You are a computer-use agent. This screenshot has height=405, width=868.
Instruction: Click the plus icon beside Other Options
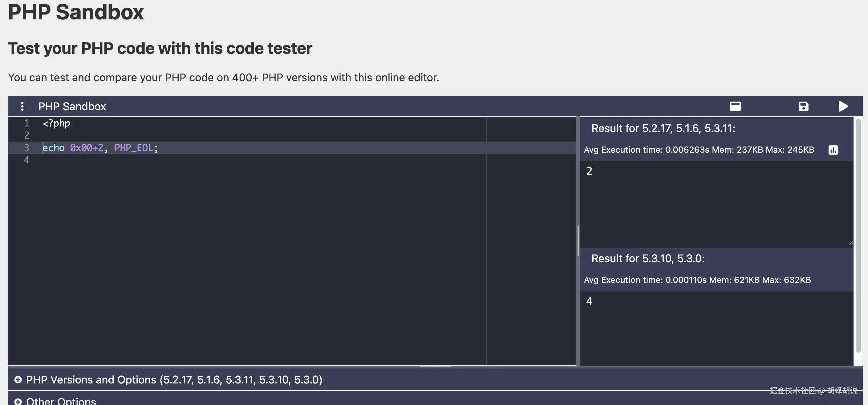[18, 401]
